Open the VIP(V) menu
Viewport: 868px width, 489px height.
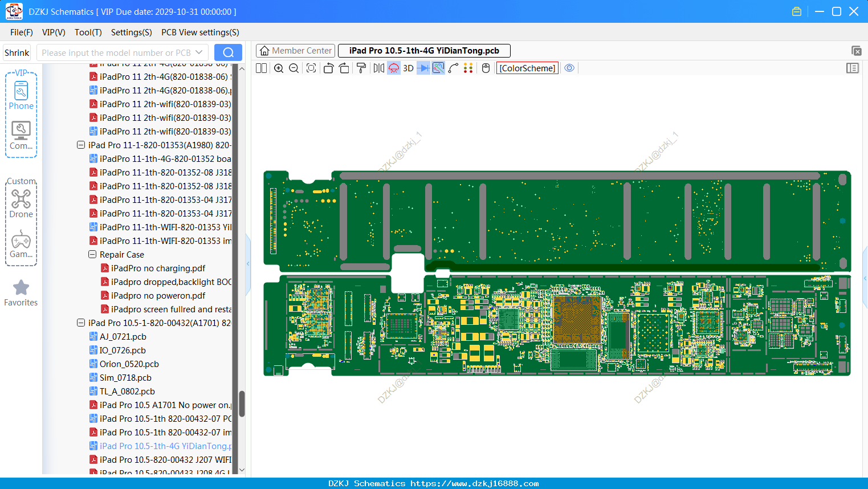pyautogui.click(x=54, y=32)
